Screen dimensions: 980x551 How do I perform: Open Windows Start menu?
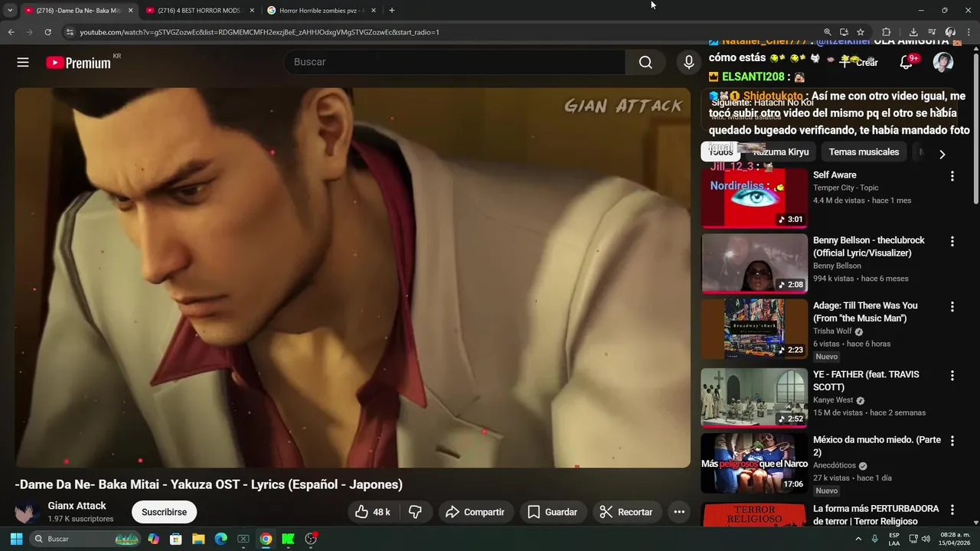(x=16, y=539)
